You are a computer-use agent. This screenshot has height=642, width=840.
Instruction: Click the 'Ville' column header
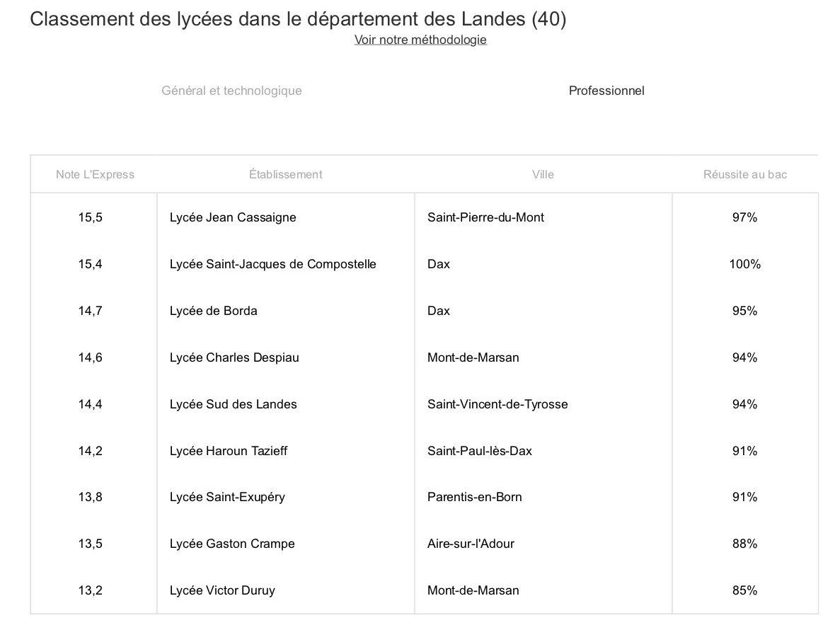coord(543,174)
